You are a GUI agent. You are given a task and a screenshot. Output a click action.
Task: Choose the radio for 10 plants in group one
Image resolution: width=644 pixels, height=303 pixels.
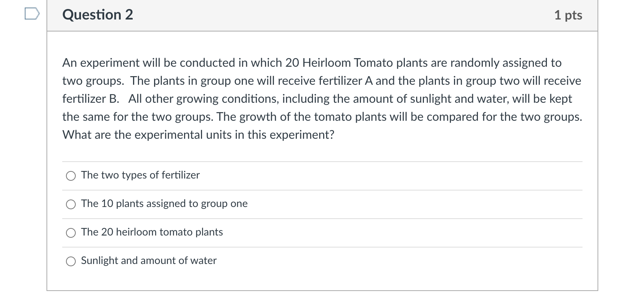coord(71,204)
